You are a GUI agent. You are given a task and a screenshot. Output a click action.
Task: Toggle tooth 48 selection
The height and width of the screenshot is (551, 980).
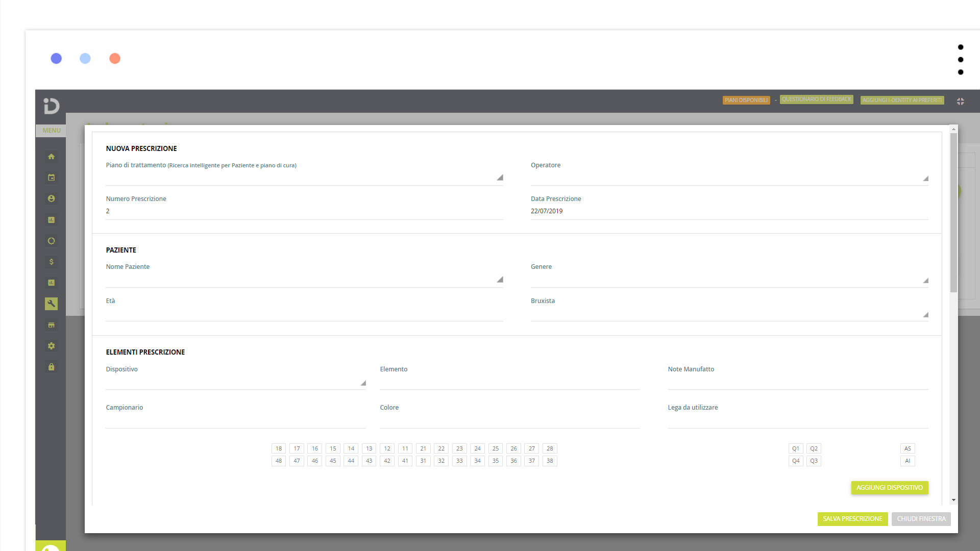tap(279, 461)
